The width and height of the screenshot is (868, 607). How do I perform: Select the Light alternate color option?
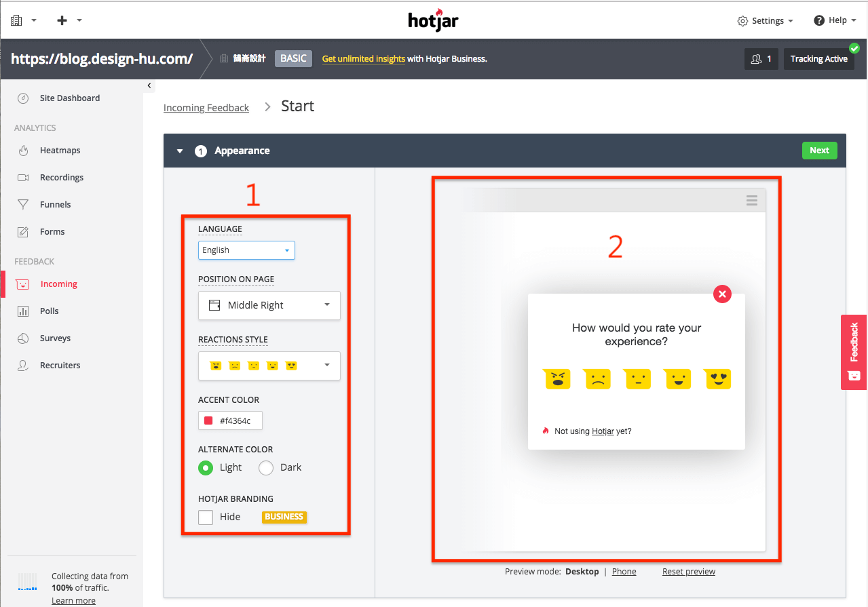[206, 467]
